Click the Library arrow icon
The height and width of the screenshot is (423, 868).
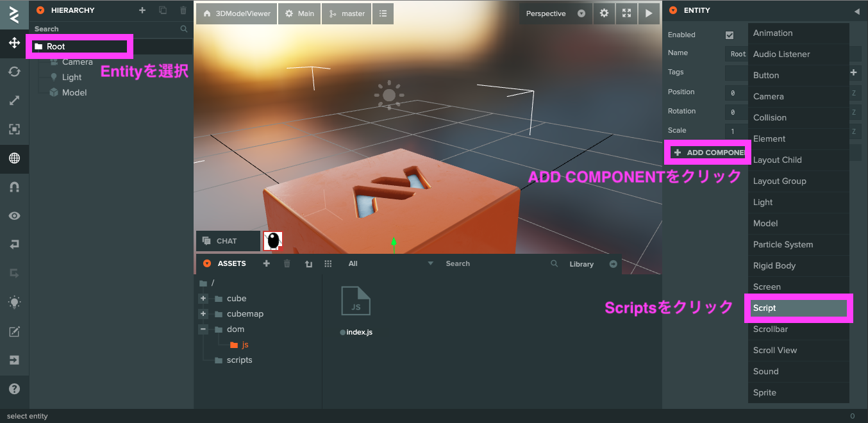click(x=613, y=264)
